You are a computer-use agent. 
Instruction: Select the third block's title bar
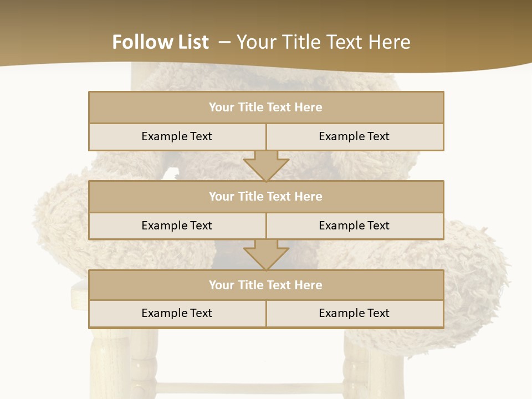[x=266, y=285]
